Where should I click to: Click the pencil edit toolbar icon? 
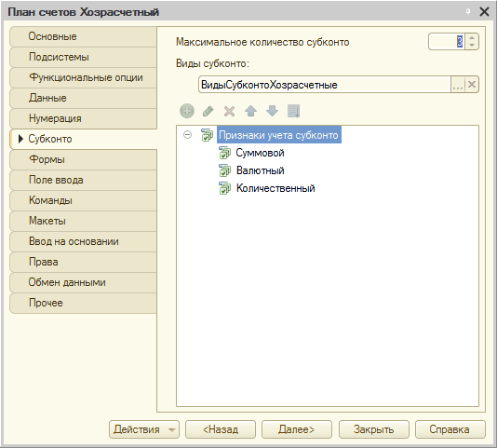click(208, 111)
